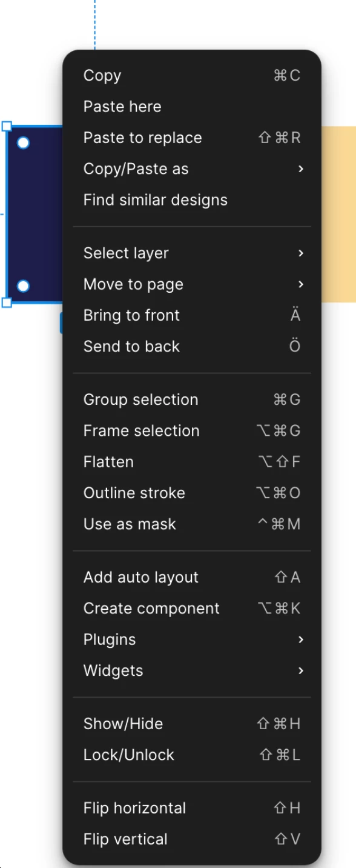Screen dimensions: 356x868
Task: Click Paste to replace entry
Action: (x=192, y=138)
